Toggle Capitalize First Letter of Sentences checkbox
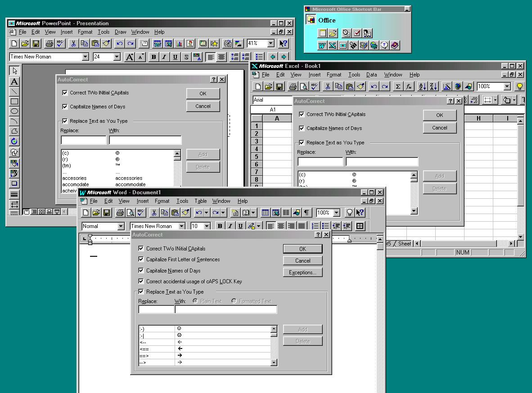Viewport: 532px width, 393px height. [x=141, y=259]
